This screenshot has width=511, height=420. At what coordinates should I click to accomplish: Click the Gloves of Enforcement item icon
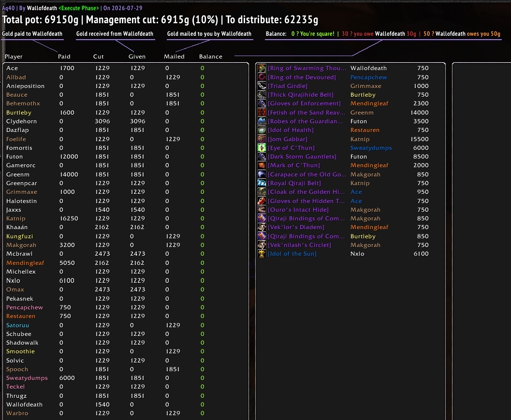coord(262,103)
